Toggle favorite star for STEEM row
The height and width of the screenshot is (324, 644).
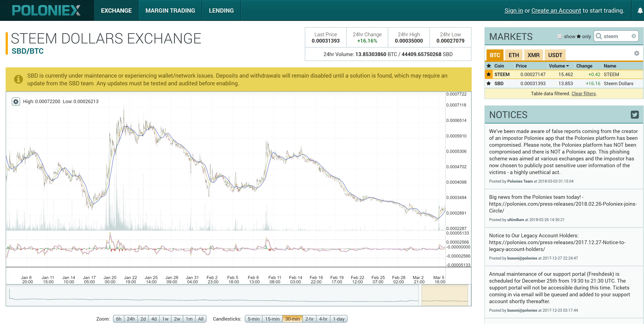point(488,74)
